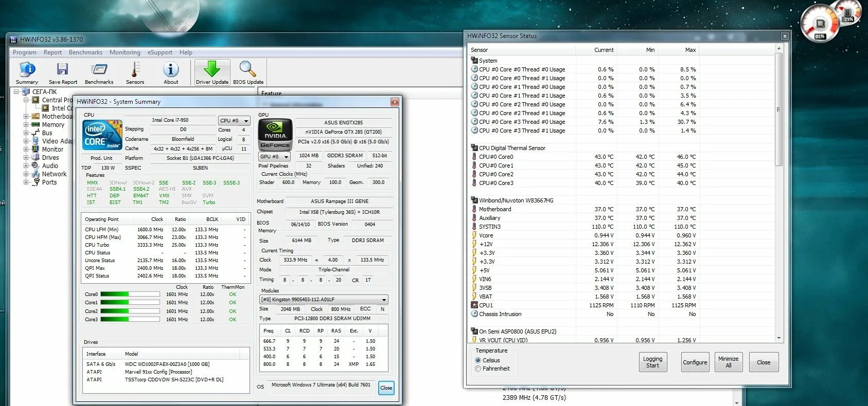Click the Intel Core i7 logo

click(102, 135)
